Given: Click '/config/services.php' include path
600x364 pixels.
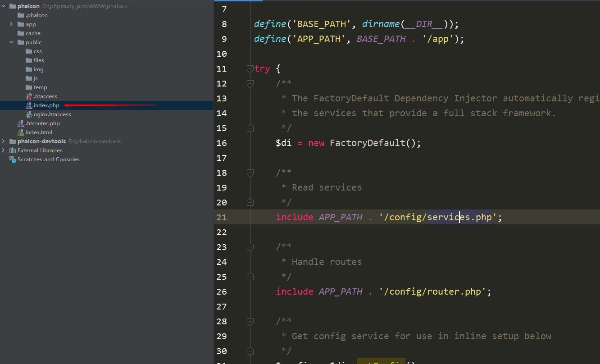Looking at the screenshot, I should (438, 217).
